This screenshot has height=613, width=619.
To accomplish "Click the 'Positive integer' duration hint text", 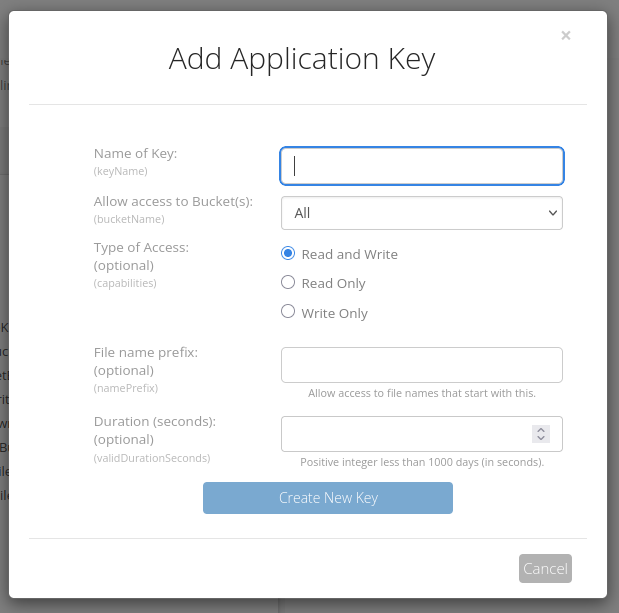I will coord(421,462).
